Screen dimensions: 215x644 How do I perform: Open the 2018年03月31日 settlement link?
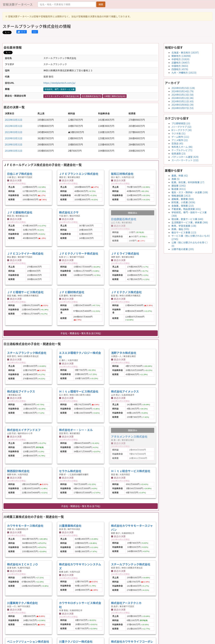pos(14,151)
